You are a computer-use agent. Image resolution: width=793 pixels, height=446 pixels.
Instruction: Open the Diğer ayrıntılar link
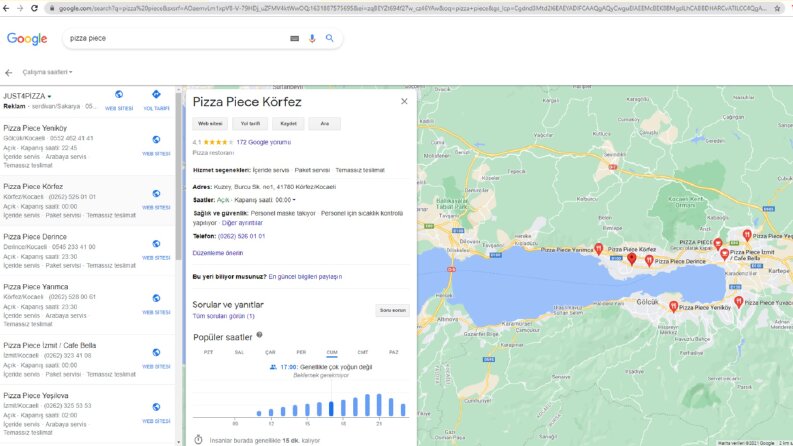pos(242,223)
